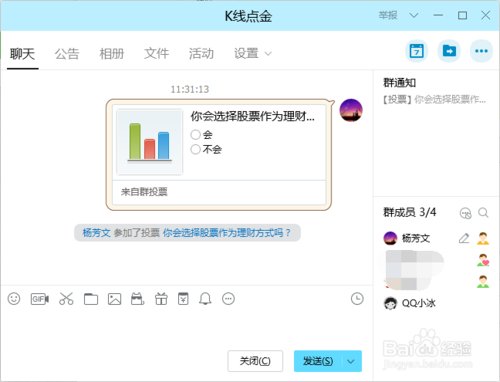Expand the 设置 dropdown arrow
The width and height of the screenshot is (500, 382).
(268, 53)
